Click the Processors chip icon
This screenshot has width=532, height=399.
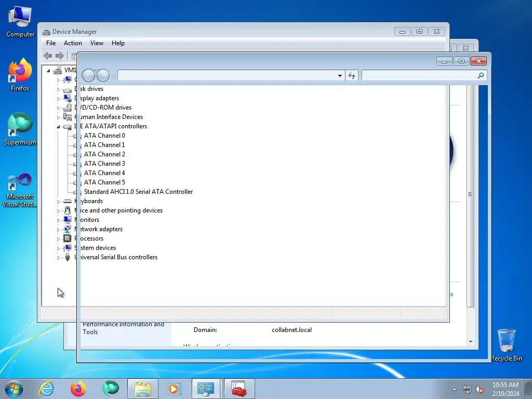(x=68, y=238)
